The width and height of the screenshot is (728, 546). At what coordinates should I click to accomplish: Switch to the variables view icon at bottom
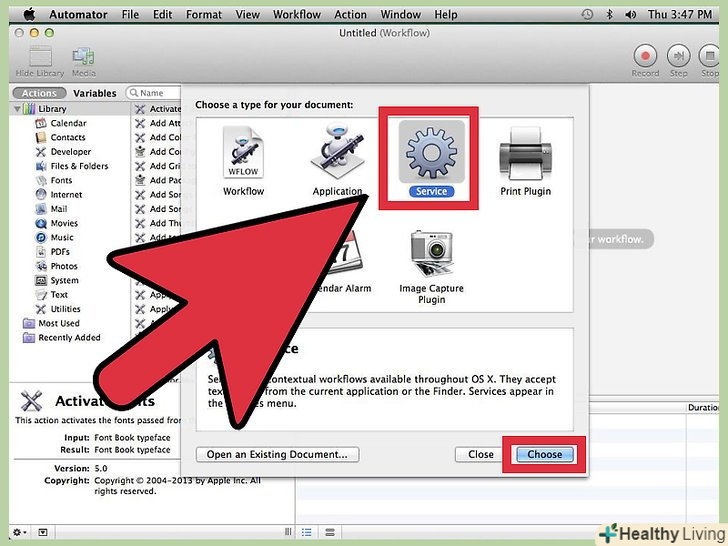pyautogui.click(x=330, y=532)
